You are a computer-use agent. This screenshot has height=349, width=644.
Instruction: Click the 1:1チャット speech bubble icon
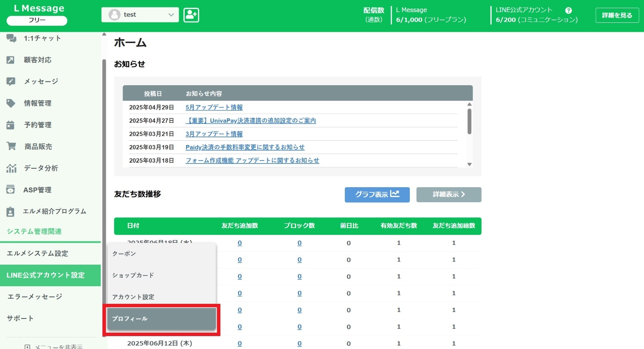[11, 38]
